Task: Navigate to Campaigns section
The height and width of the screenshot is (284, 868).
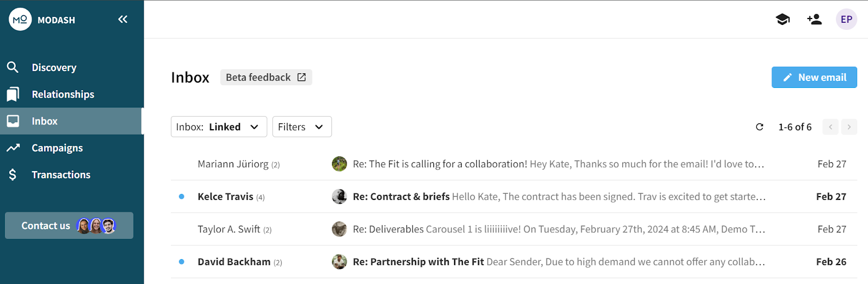Action: (57, 148)
